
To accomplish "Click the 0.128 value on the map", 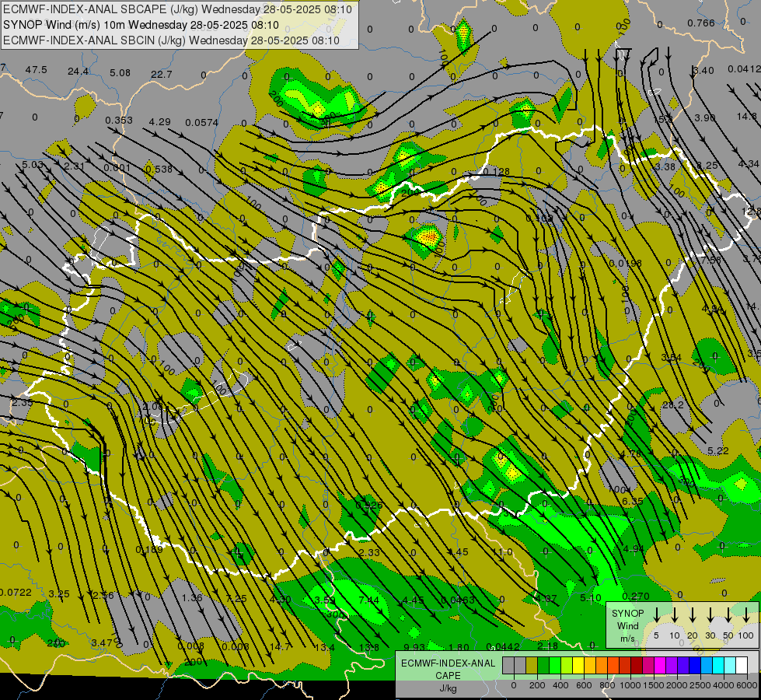I will pos(497,171).
